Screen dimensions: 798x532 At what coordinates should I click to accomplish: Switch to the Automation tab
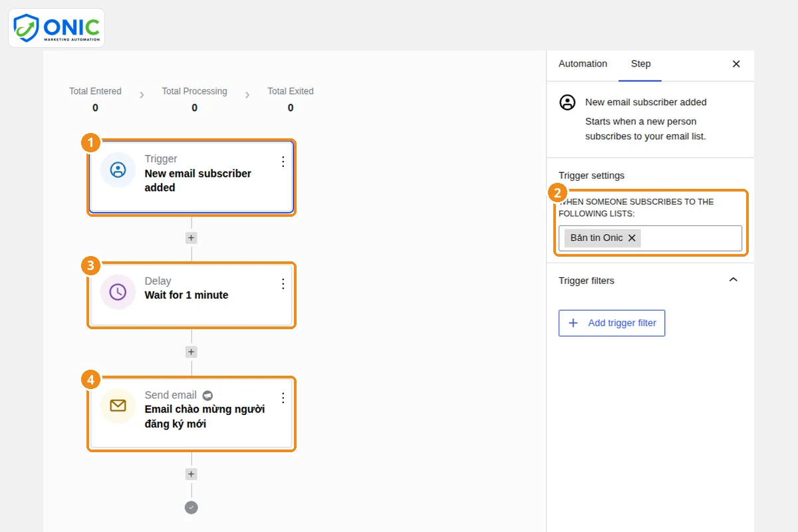(x=583, y=64)
